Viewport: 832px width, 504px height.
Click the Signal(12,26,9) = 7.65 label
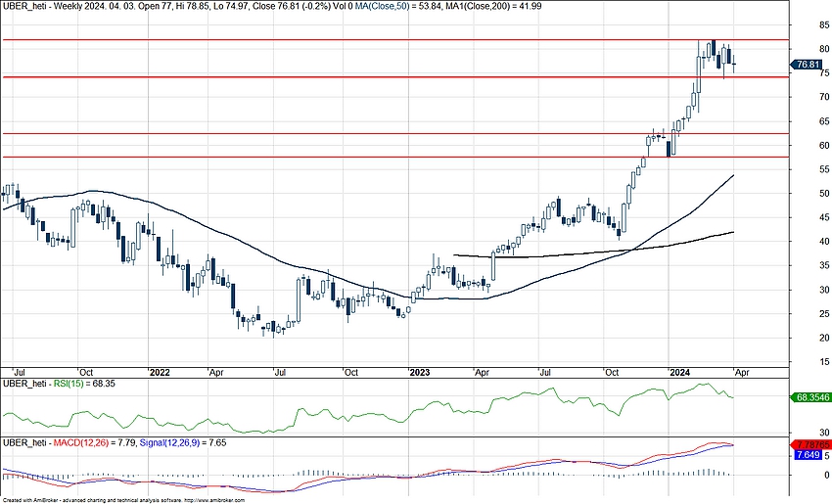[183, 442]
